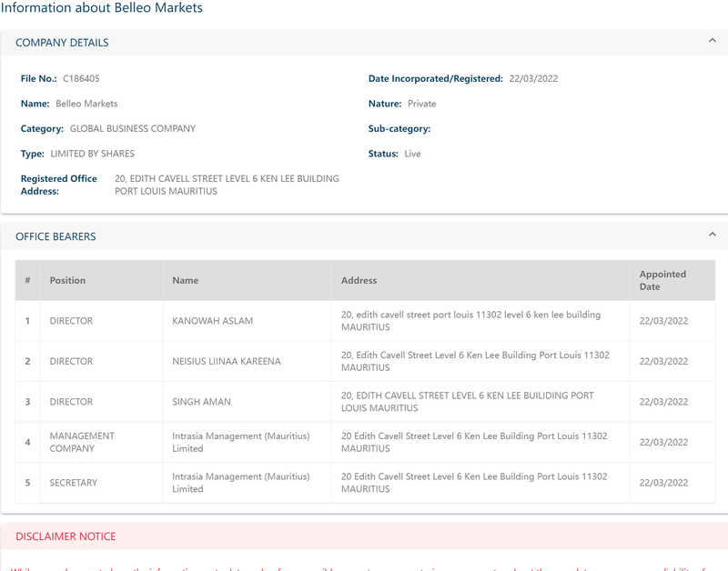
Task: Click the # column header
Action: (x=27, y=280)
